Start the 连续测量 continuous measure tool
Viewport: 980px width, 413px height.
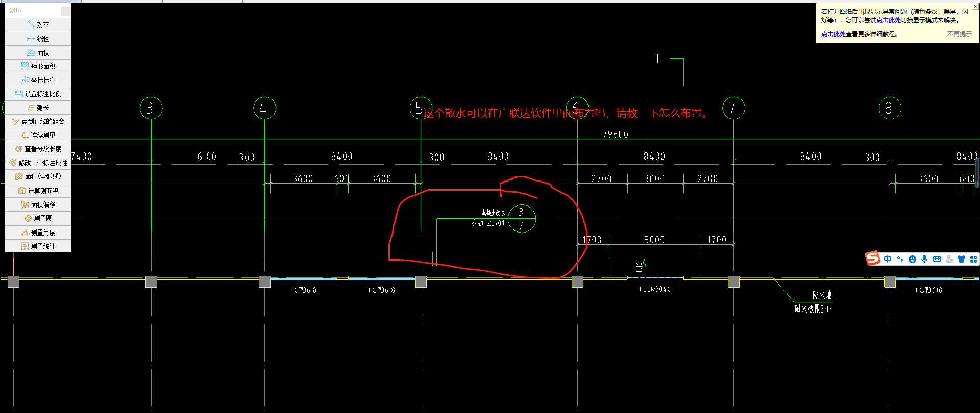coord(38,135)
